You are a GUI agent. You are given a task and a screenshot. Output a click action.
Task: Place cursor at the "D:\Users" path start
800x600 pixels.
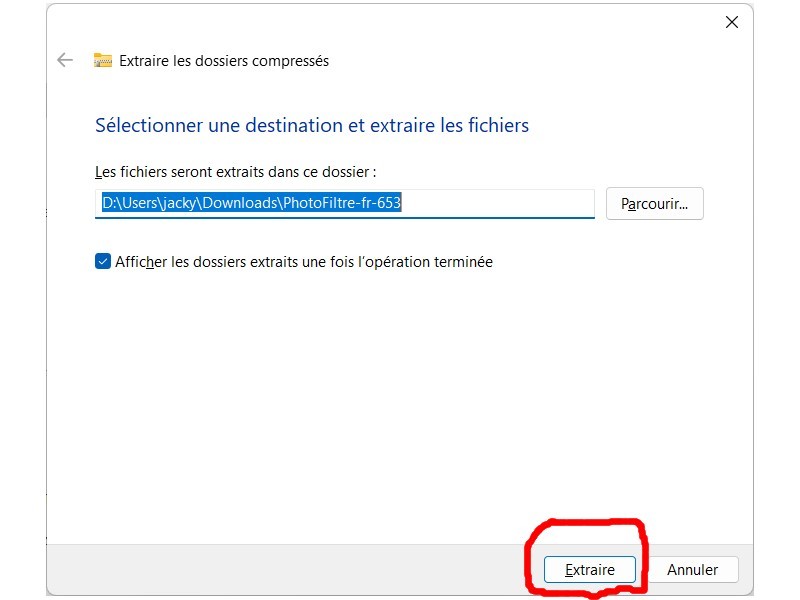[x=104, y=204]
